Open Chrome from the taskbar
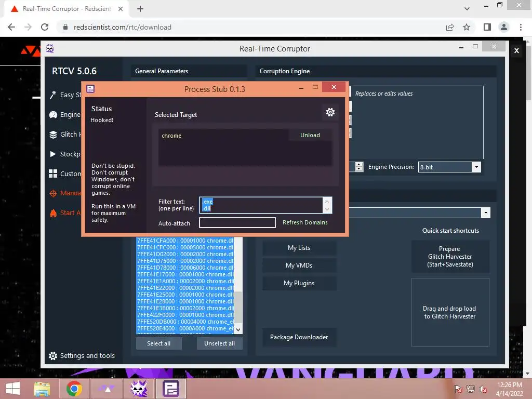 [74, 389]
